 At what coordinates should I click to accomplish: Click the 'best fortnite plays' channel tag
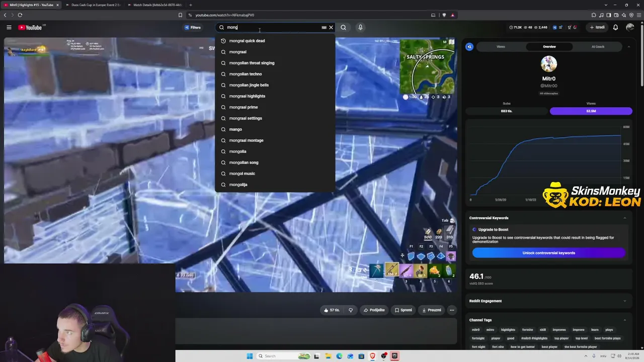pos(608,338)
